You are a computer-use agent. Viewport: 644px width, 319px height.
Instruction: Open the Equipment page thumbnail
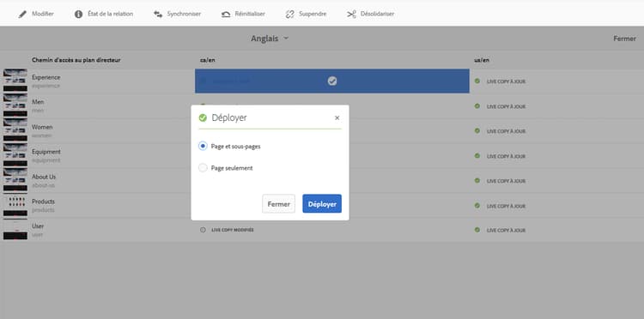[15, 154]
